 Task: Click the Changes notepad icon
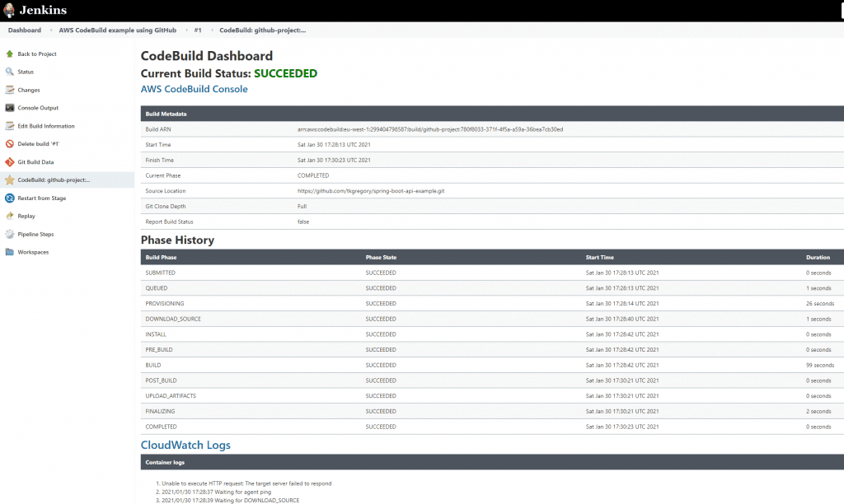point(10,90)
